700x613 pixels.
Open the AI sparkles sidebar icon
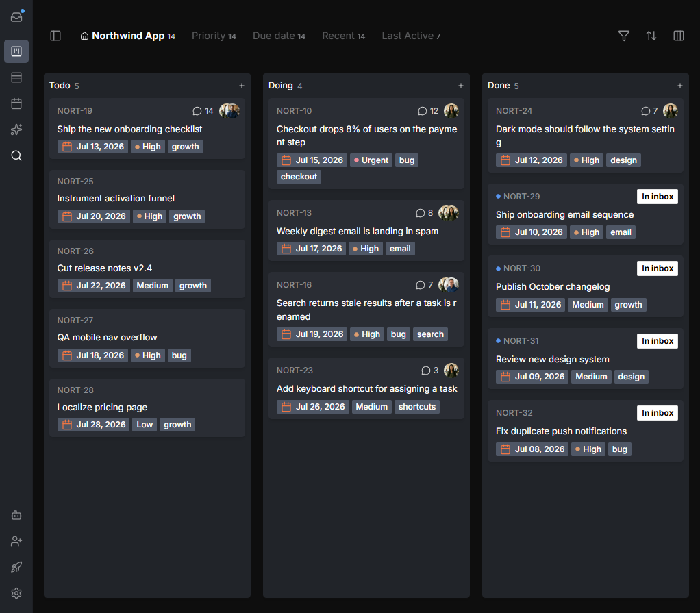(x=16, y=129)
